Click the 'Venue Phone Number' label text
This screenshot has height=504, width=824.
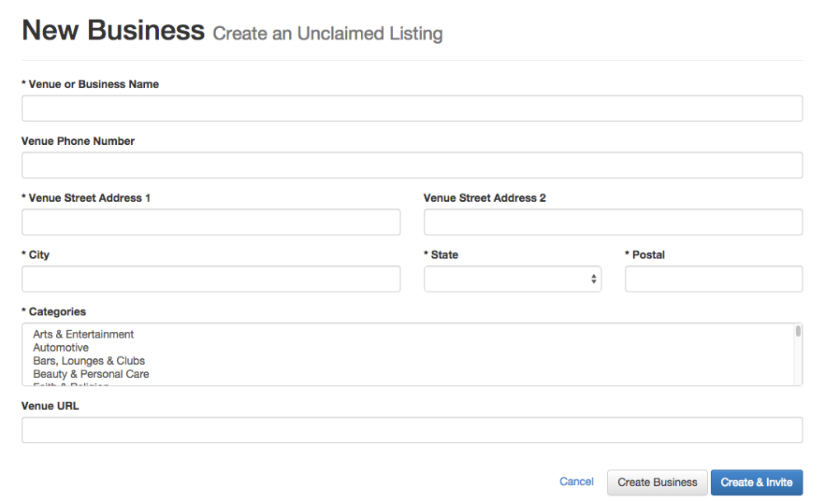(x=77, y=141)
